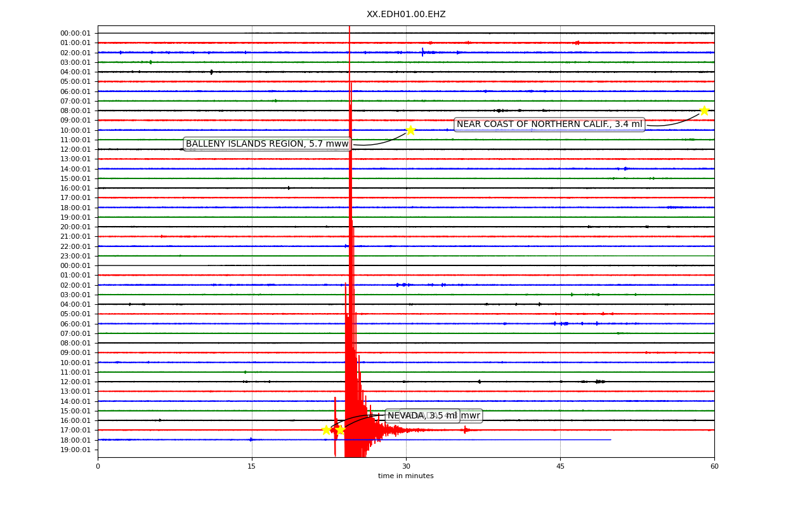Click the 23:00:01 trace time label
Viewport: 812px width, 508px height.
click(75, 256)
